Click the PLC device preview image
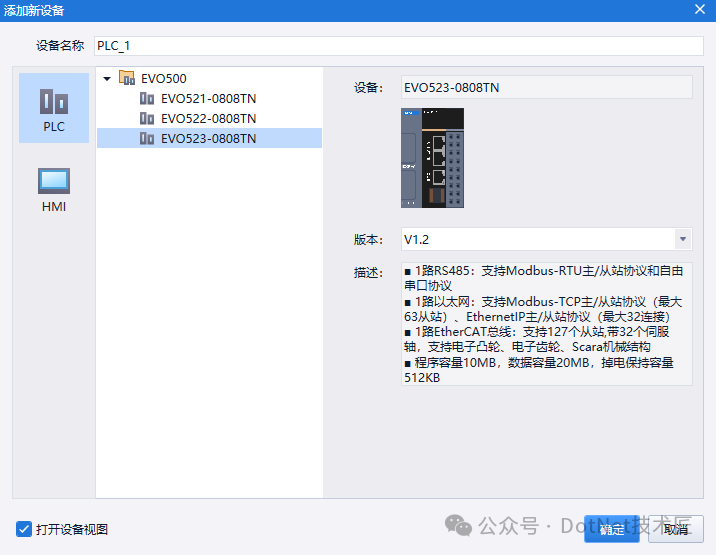716x555 pixels. (x=432, y=158)
